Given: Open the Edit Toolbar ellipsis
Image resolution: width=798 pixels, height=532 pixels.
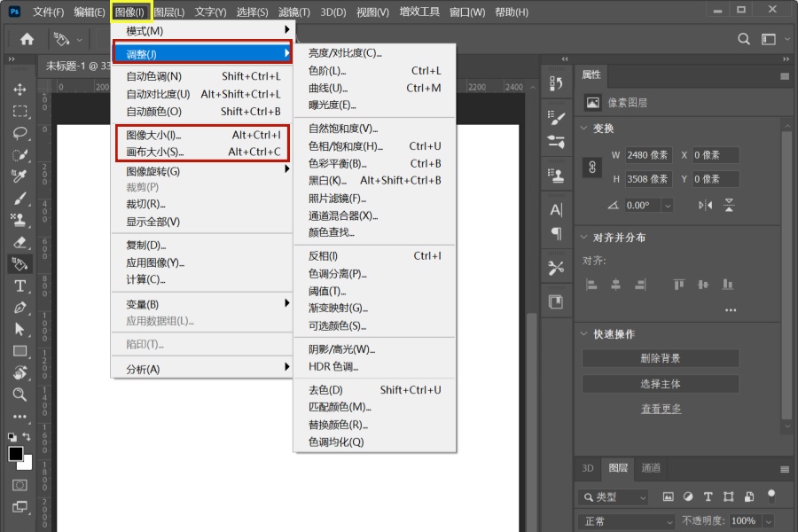Looking at the screenshot, I should [20, 417].
